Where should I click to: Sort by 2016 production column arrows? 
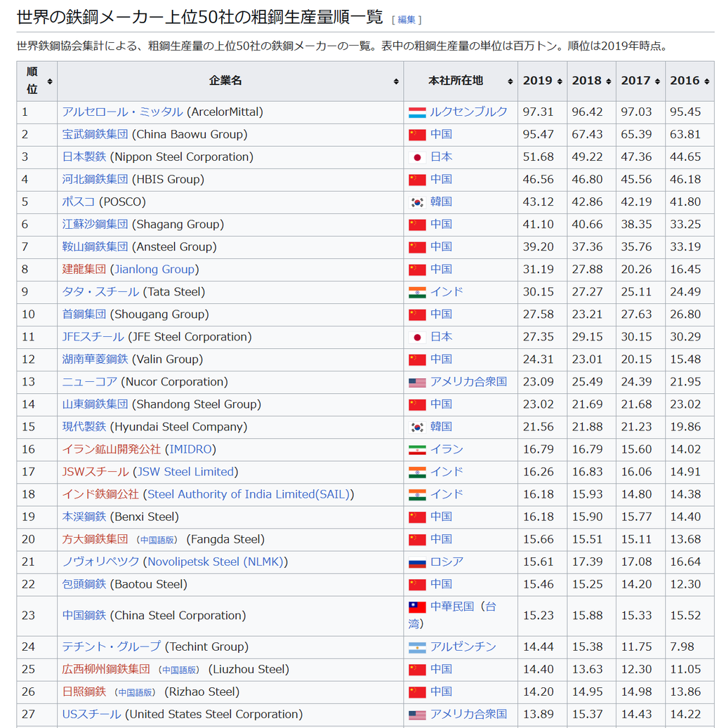coord(707,81)
